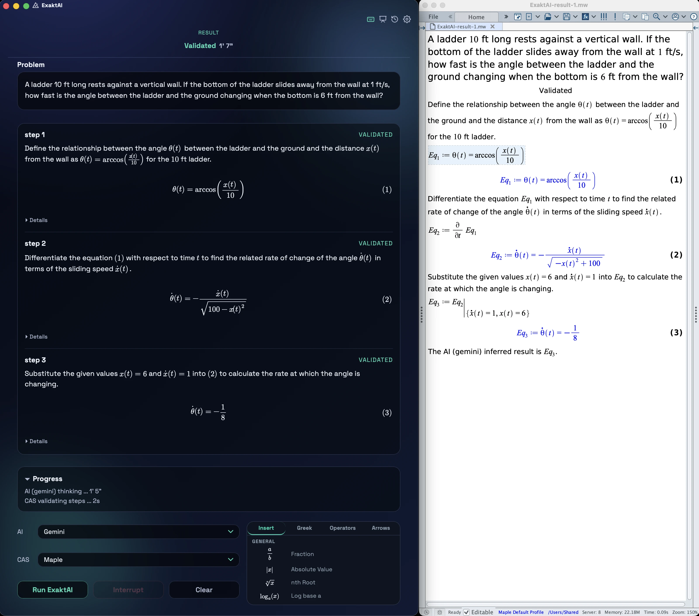Viewport: 699px width, 616px height.
Task: Click the problem statement text box in ExaktAI
Action: tap(209, 91)
